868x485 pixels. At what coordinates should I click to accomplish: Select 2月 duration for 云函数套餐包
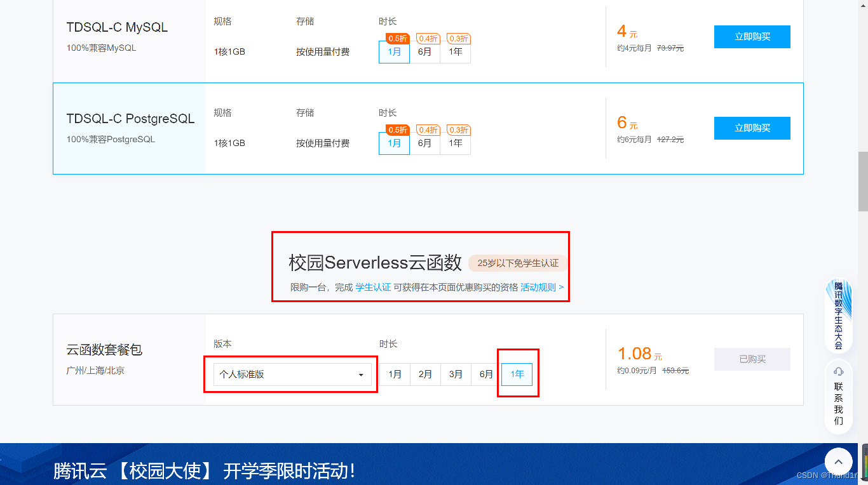point(425,375)
